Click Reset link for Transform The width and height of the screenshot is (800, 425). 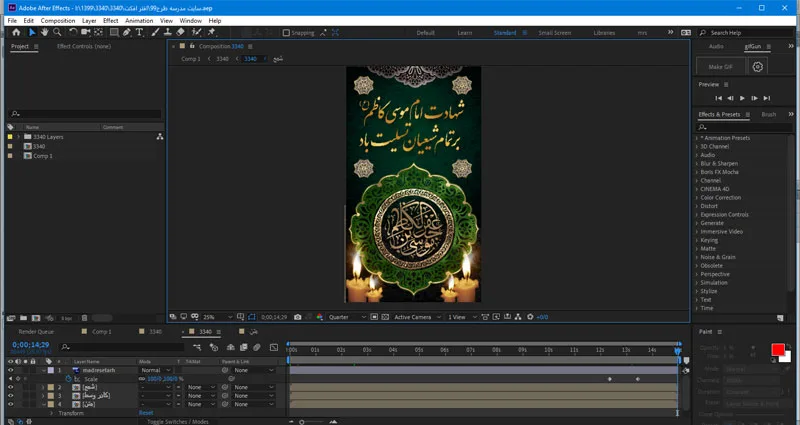point(146,413)
